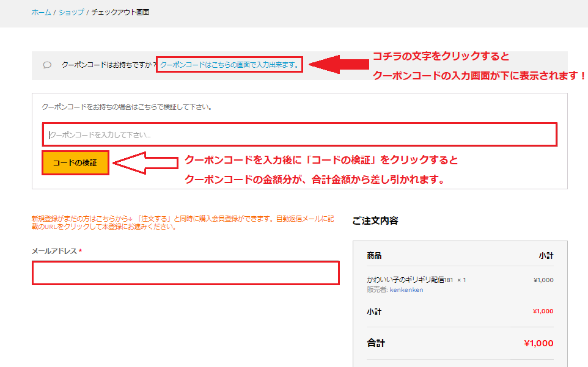Click the solid red arrow pointing left
This screenshot has width=588, height=367.
point(337,64)
